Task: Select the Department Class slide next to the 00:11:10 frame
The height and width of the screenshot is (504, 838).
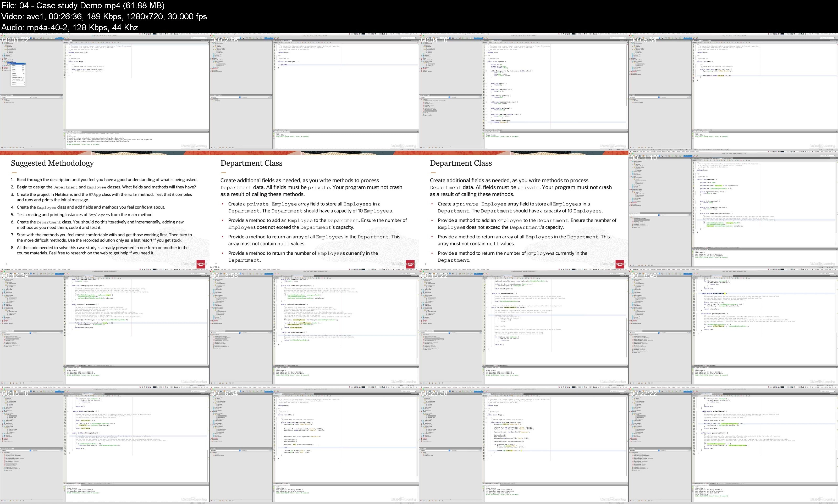Action: tap(524, 210)
